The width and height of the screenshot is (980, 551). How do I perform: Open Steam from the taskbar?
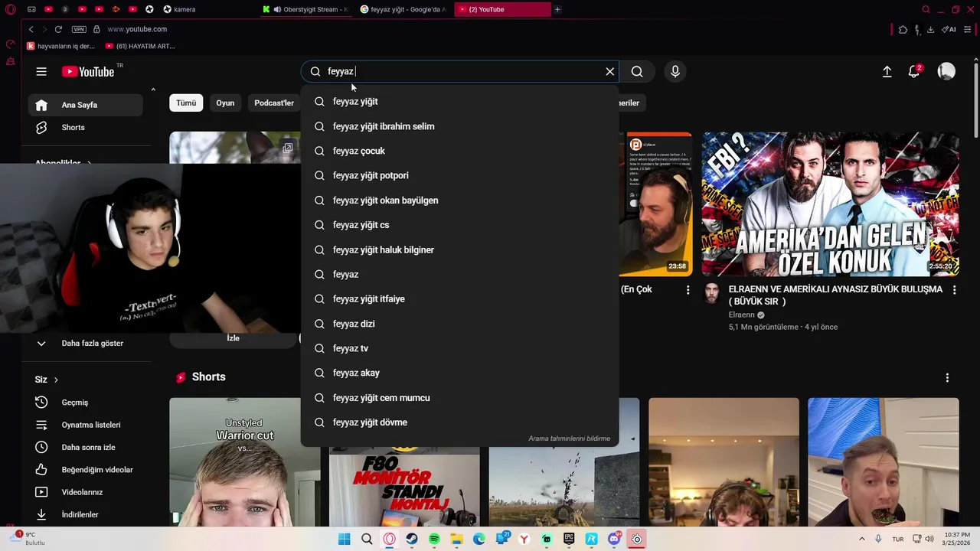[412, 539]
